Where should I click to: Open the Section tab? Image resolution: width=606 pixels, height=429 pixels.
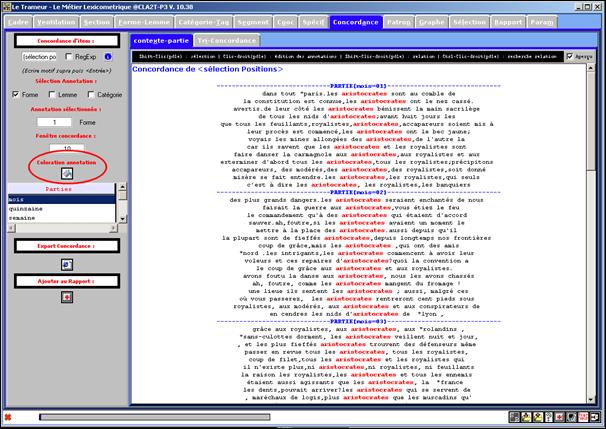(x=97, y=22)
